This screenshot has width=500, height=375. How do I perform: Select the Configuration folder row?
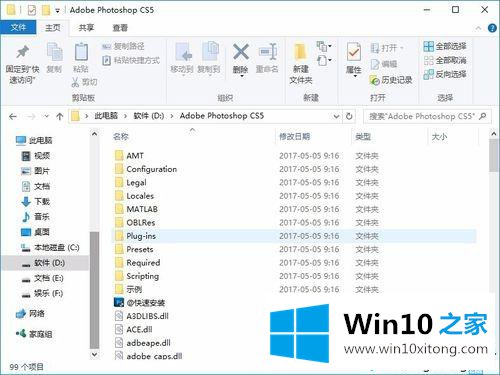(x=295, y=169)
